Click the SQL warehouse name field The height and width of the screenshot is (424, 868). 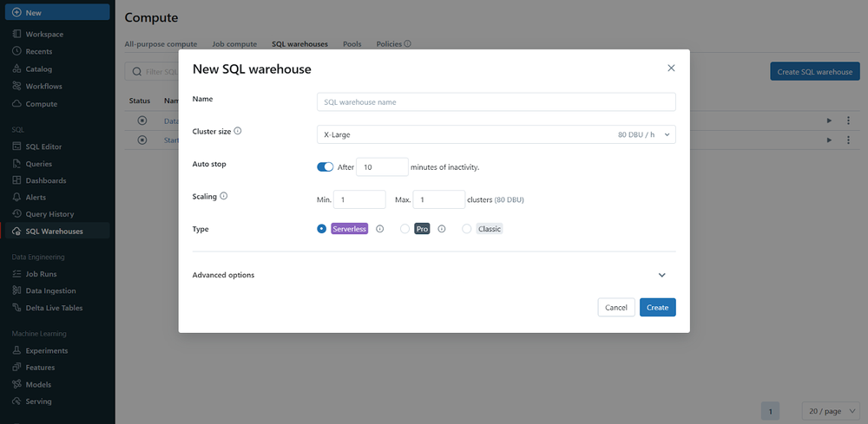496,102
